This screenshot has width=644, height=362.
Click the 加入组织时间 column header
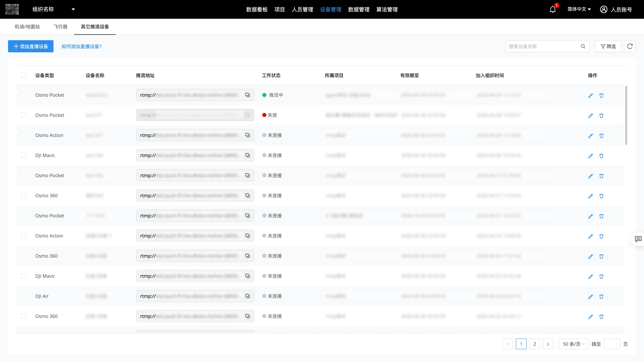[x=489, y=76]
